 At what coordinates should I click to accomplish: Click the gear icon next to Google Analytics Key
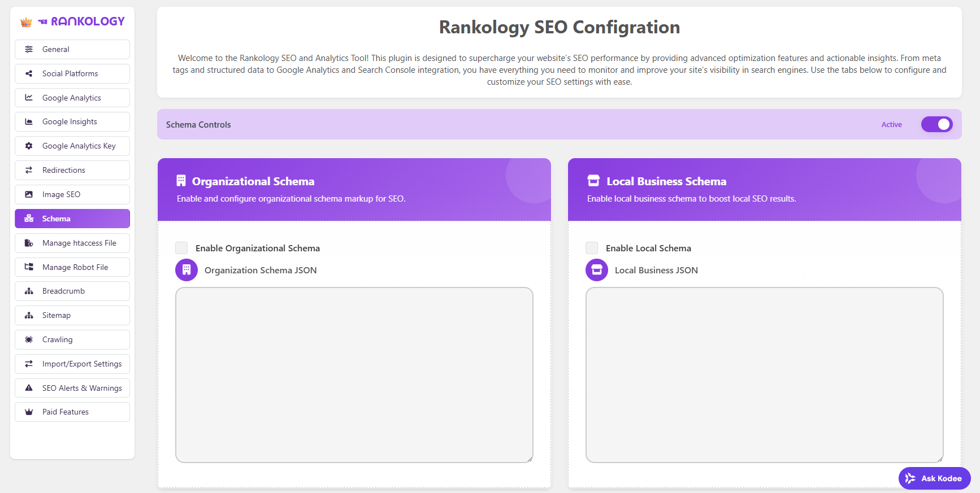29,146
